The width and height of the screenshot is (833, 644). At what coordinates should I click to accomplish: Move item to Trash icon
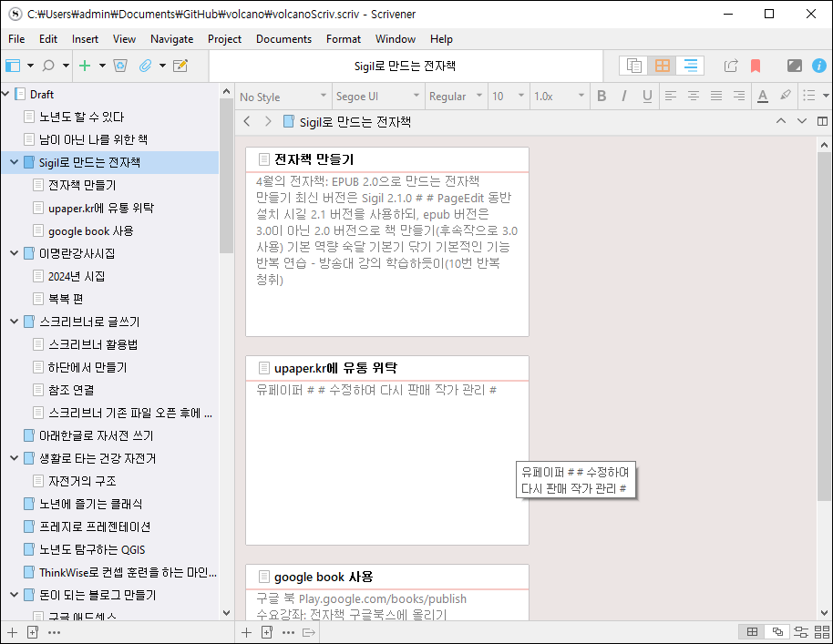pyautogui.click(x=120, y=66)
